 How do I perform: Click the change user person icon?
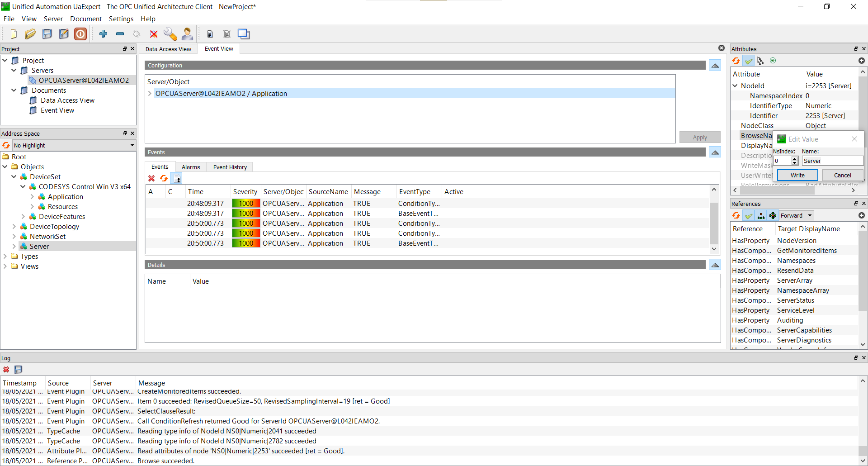click(x=187, y=34)
